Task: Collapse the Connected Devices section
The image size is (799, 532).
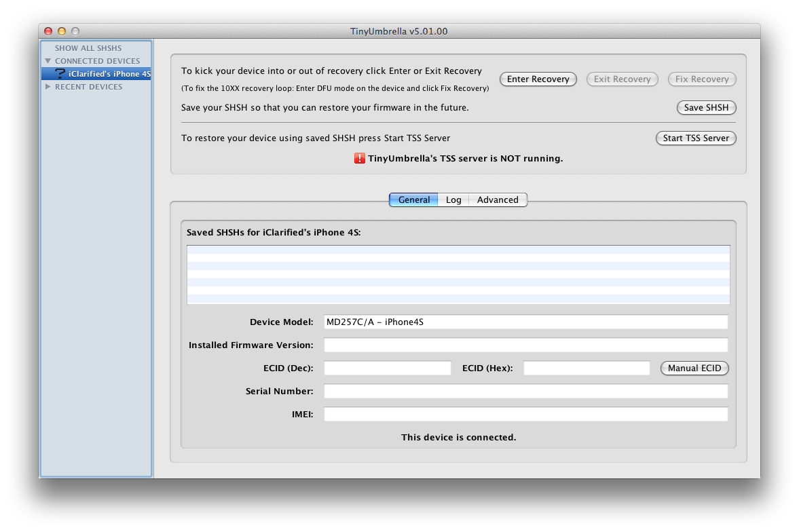Action: click(48, 61)
